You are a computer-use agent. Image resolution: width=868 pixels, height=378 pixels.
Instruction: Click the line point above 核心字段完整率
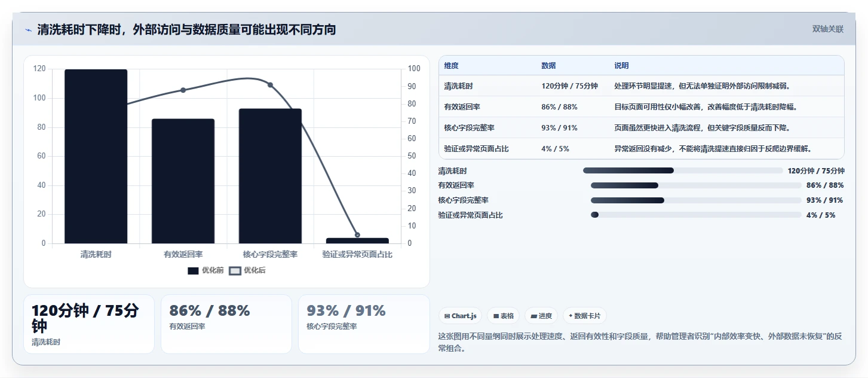[x=270, y=85]
